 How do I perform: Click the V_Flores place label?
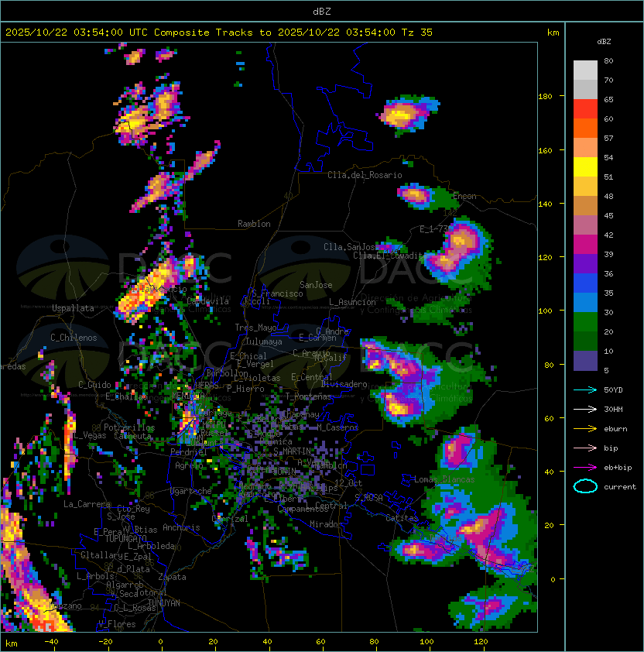pyautogui.click(x=117, y=624)
